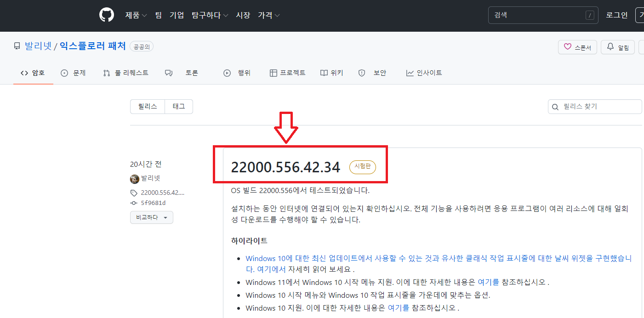Screen dimensions: 644x318
Task: Open the 시장 nav link
Action: click(x=243, y=15)
